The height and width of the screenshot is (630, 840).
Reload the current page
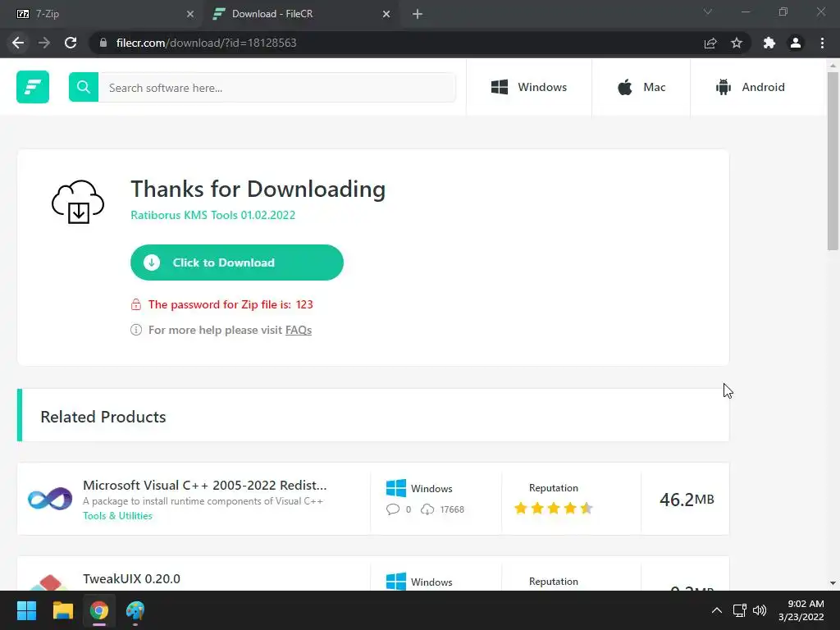click(71, 43)
